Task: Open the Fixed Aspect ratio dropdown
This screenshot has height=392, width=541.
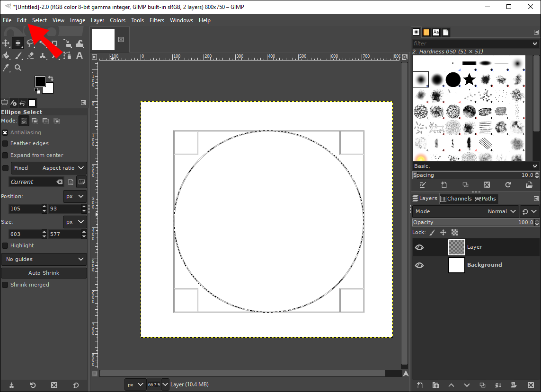Action: tap(49, 168)
